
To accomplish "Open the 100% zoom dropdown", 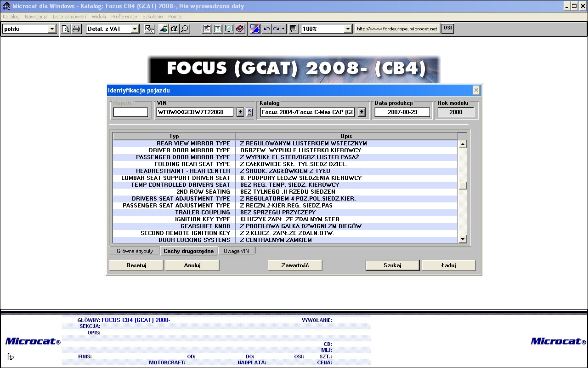I will 348,29.
